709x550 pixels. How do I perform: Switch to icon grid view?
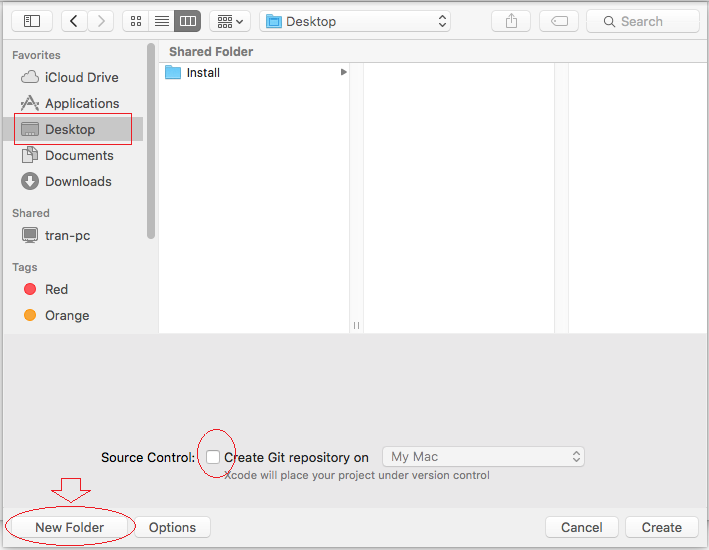136,21
